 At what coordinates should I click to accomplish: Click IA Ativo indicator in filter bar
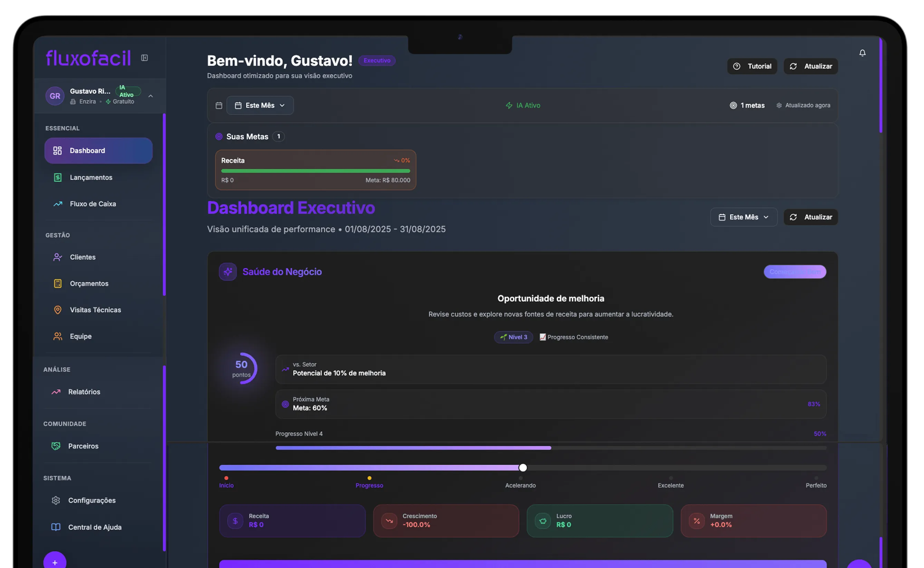pos(523,106)
